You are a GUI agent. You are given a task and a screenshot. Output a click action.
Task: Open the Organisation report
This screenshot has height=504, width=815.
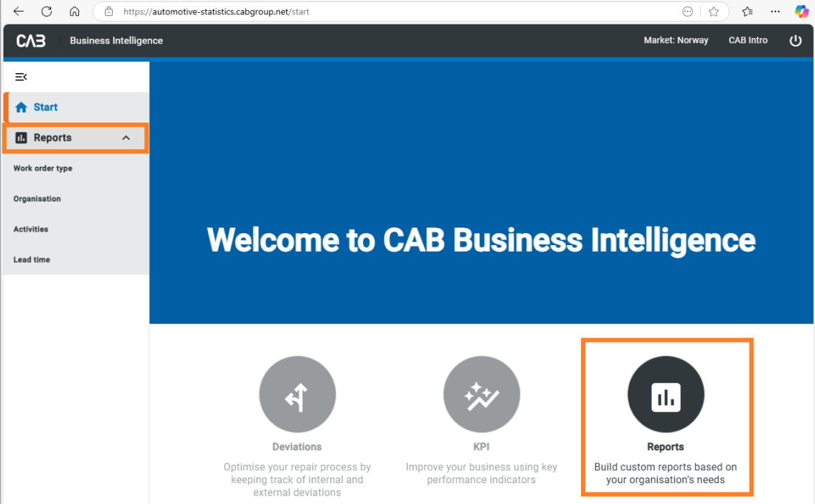[x=37, y=199]
